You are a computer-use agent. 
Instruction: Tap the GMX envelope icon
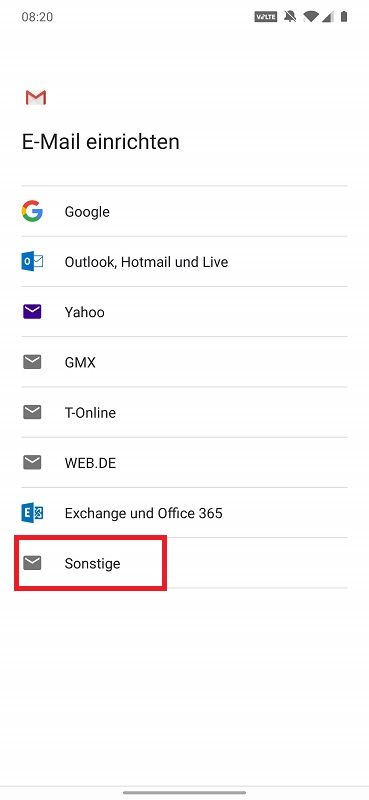[x=32, y=362]
